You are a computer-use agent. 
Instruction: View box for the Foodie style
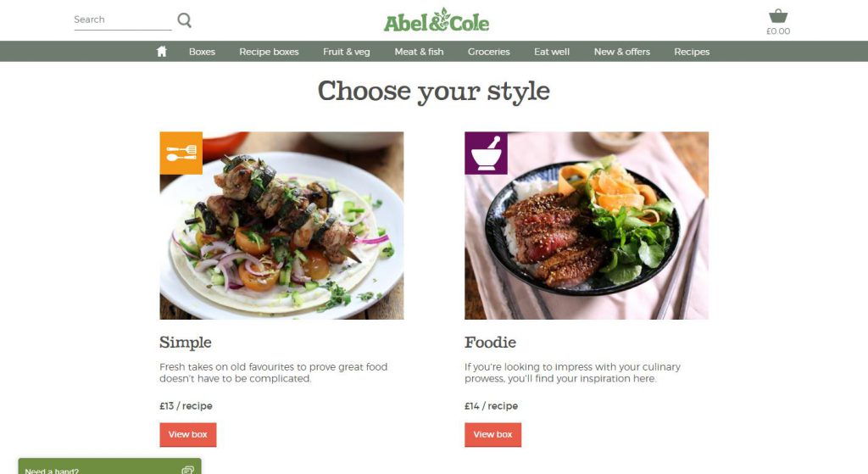coord(493,435)
